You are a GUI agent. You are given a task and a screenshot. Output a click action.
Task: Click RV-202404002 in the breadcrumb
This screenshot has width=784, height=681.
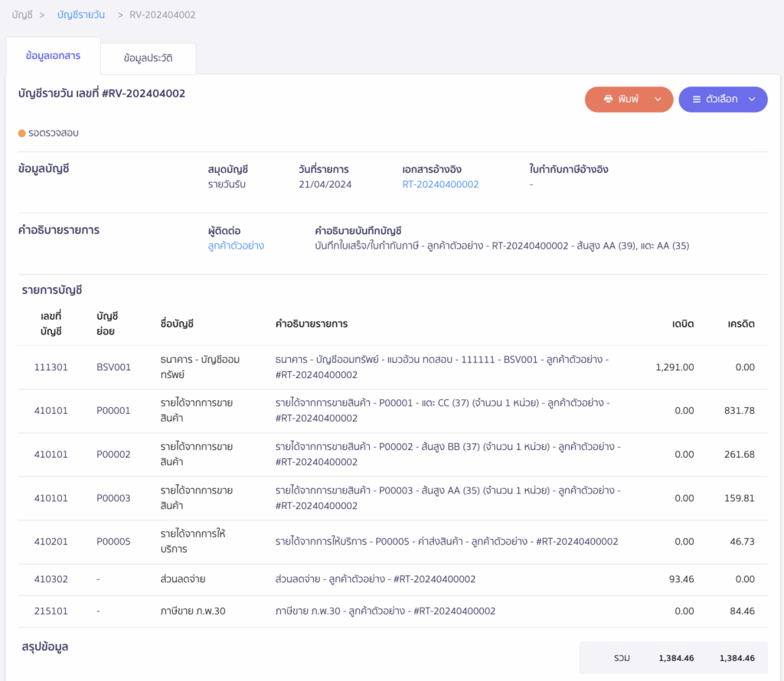tap(162, 15)
